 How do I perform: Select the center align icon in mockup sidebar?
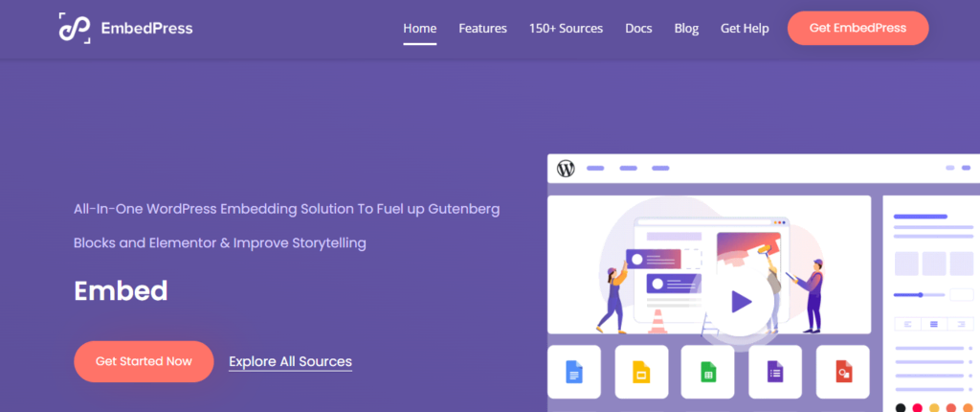[933, 325]
